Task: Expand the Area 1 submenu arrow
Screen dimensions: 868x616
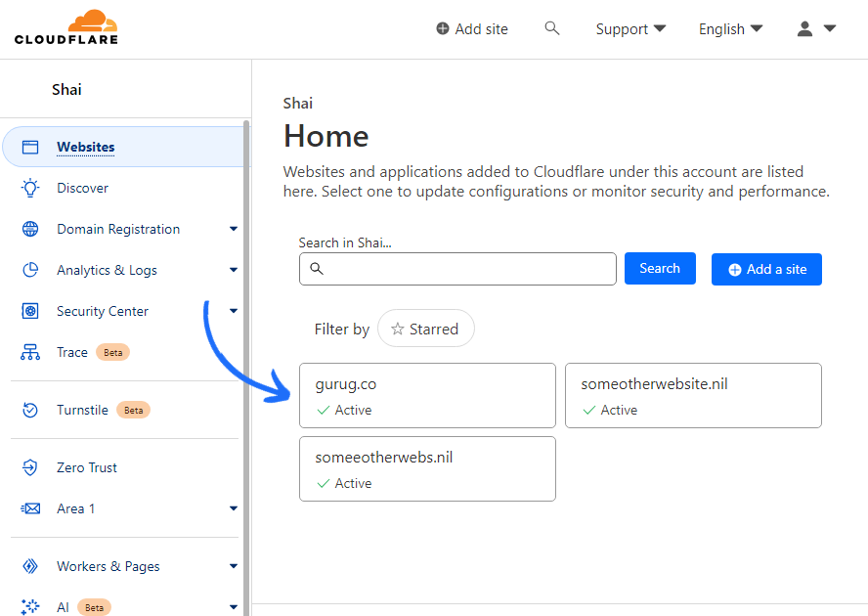Action: (x=234, y=508)
